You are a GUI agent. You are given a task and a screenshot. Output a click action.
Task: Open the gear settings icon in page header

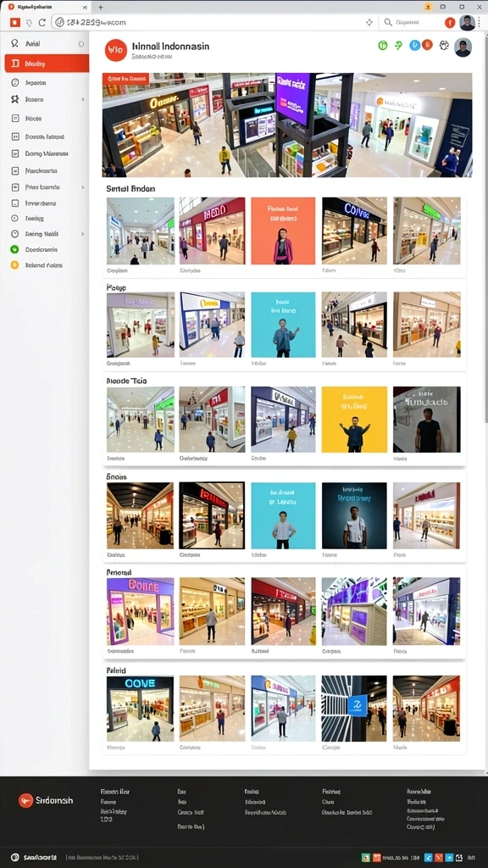(444, 46)
